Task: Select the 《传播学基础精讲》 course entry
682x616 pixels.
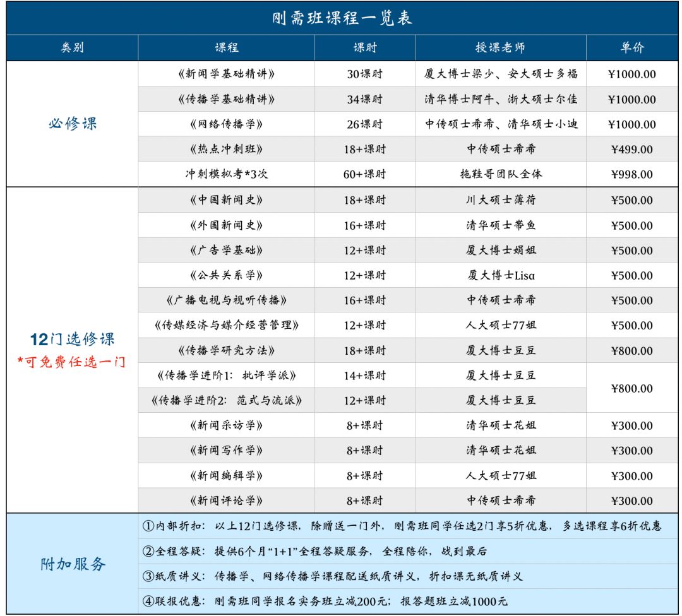Action: point(226,100)
